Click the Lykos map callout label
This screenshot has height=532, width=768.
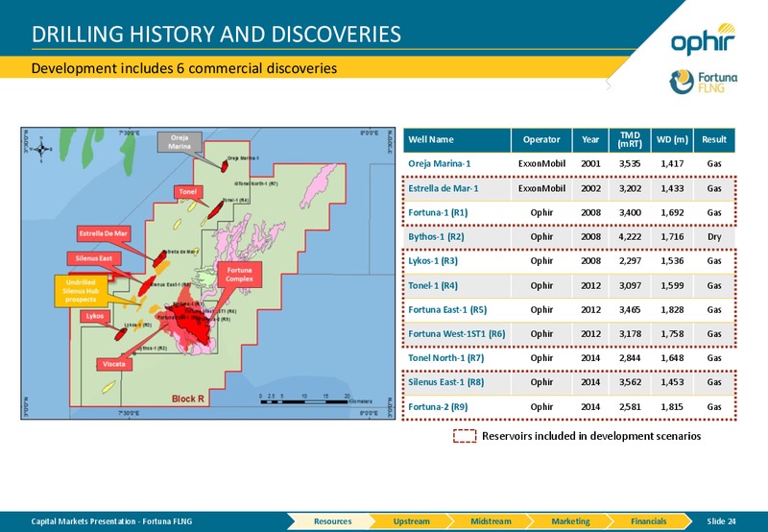(x=95, y=316)
